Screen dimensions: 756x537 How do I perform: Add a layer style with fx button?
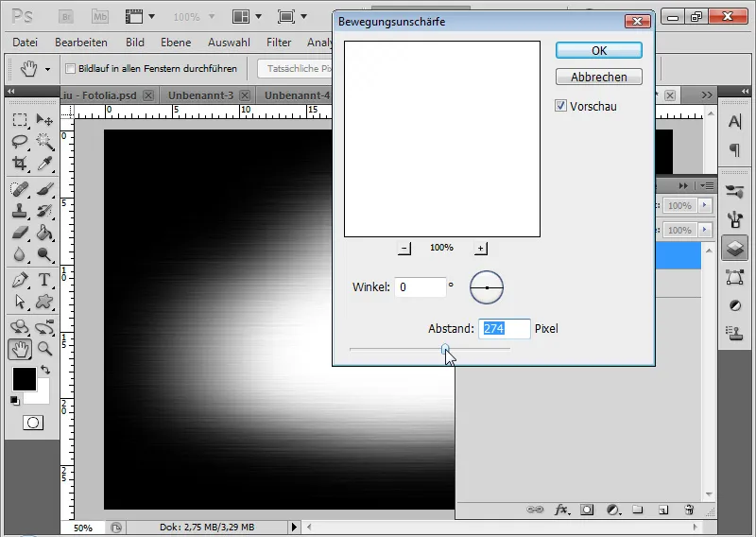pyautogui.click(x=560, y=510)
